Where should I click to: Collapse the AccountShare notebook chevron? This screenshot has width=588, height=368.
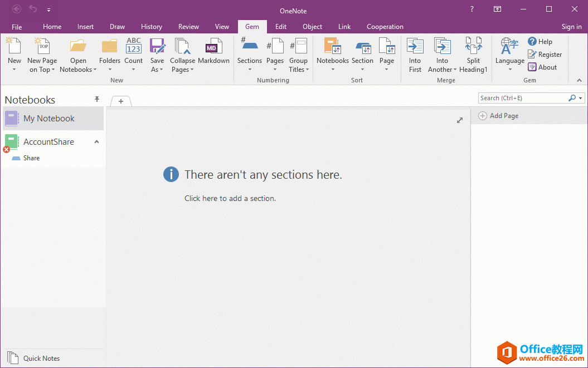pyautogui.click(x=96, y=141)
